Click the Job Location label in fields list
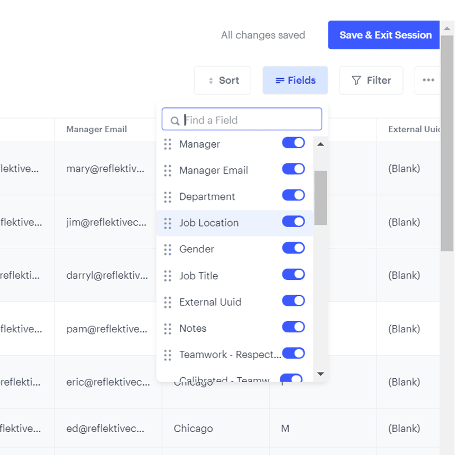The height and width of the screenshot is (455, 476). pyautogui.click(x=209, y=223)
